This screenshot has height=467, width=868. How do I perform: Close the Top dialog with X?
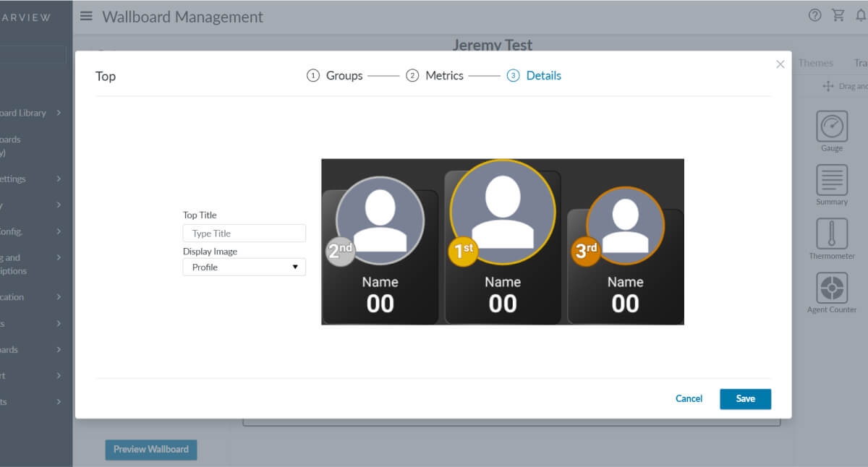pos(780,64)
